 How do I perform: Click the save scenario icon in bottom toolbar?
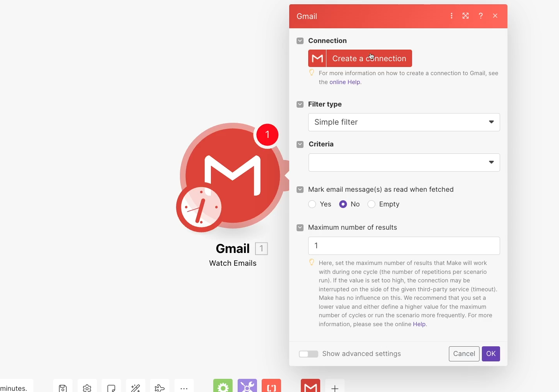coord(63,388)
